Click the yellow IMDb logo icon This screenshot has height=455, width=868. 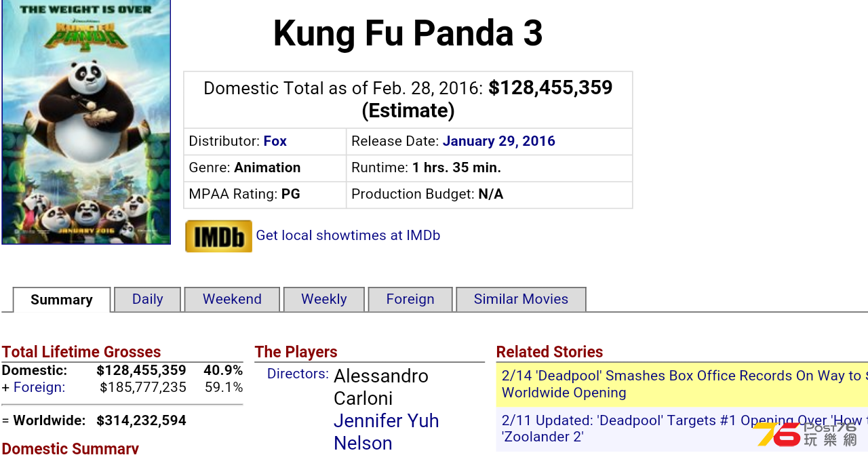tap(218, 236)
